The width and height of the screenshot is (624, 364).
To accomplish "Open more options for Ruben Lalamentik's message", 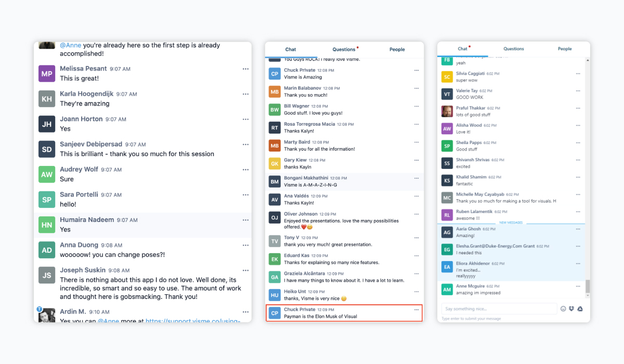I will pos(578,212).
